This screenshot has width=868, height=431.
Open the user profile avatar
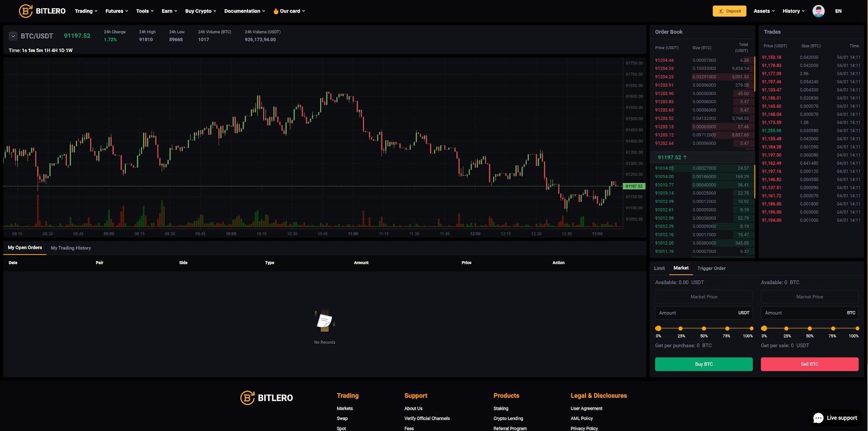[818, 11]
